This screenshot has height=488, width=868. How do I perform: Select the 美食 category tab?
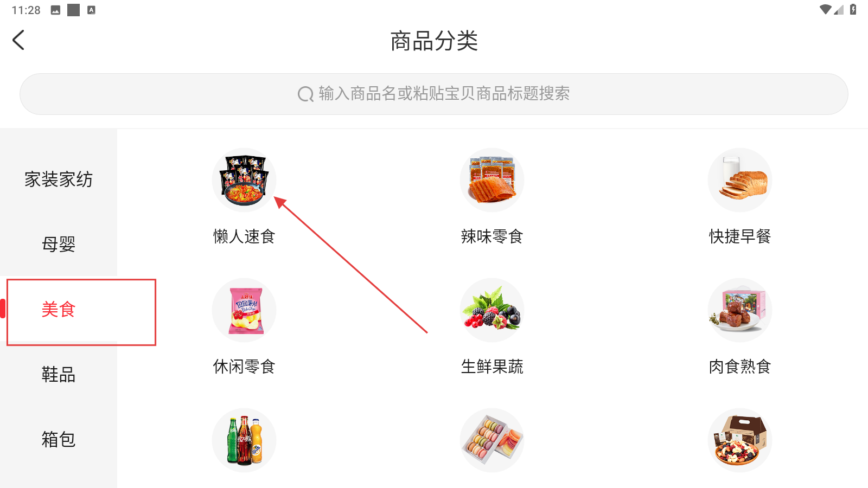(x=59, y=309)
